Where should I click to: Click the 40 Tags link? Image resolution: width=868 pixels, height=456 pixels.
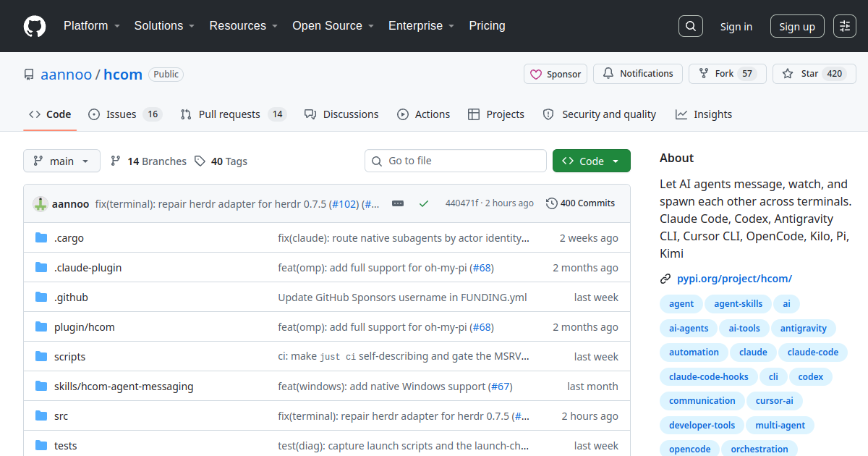221,161
